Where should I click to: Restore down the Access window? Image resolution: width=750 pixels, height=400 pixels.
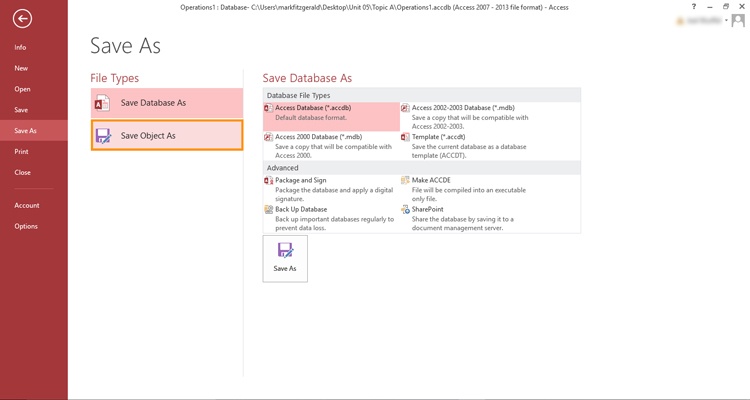tap(726, 6)
